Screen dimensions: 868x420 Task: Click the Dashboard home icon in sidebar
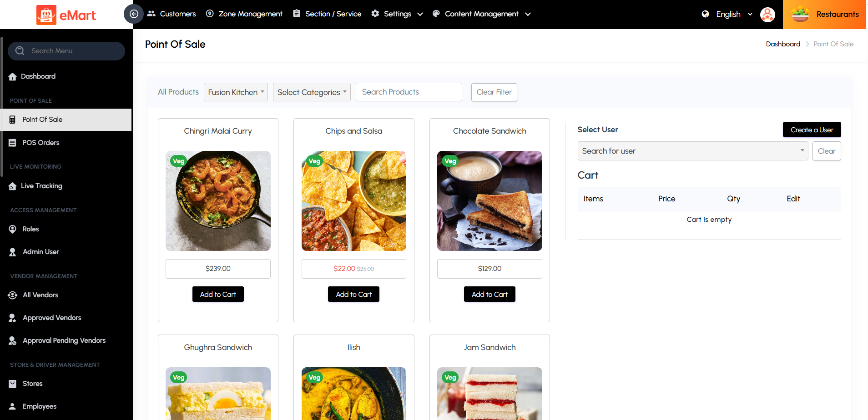point(13,77)
